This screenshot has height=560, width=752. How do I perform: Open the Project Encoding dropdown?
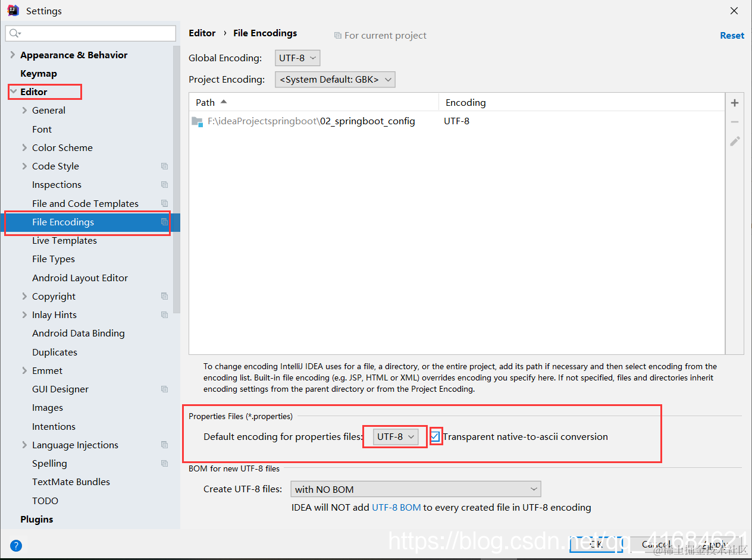pos(335,79)
